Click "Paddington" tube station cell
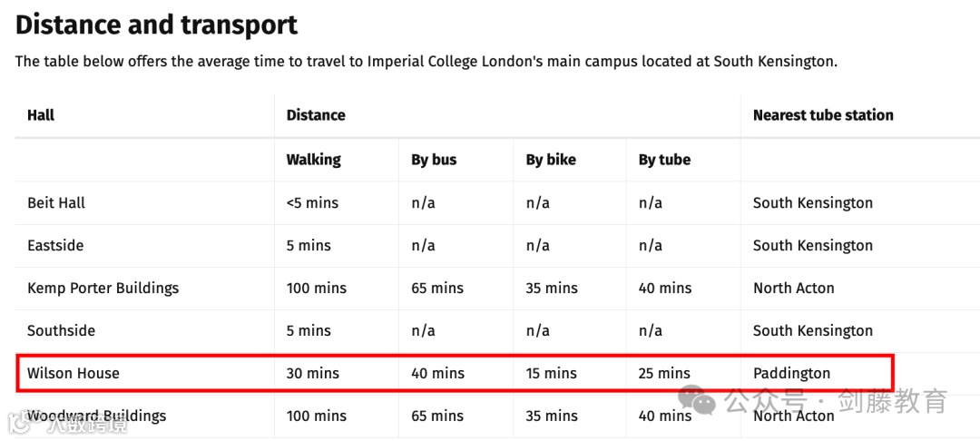The height and width of the screenshot is (441, 980). pos(791,373)
